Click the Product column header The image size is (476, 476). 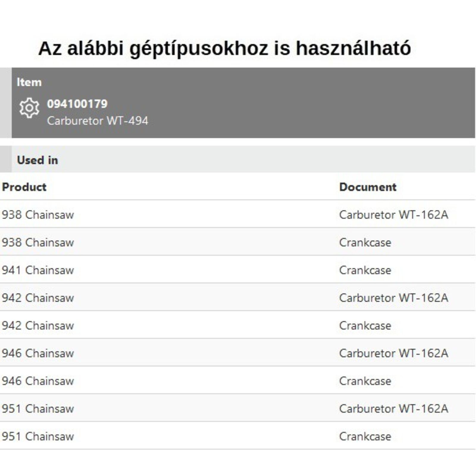pyautogui.click(x=24, y=187)
